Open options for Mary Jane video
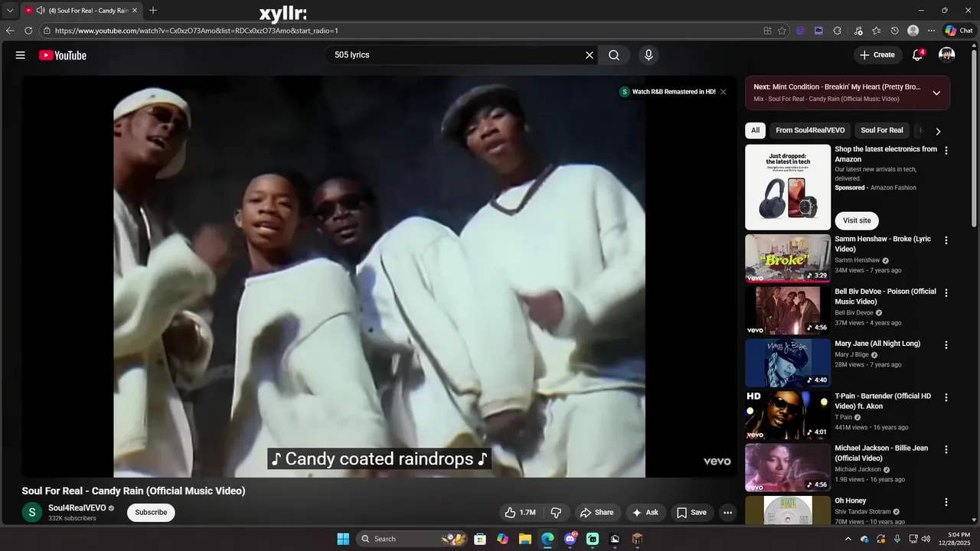 [x=946, y=345]
